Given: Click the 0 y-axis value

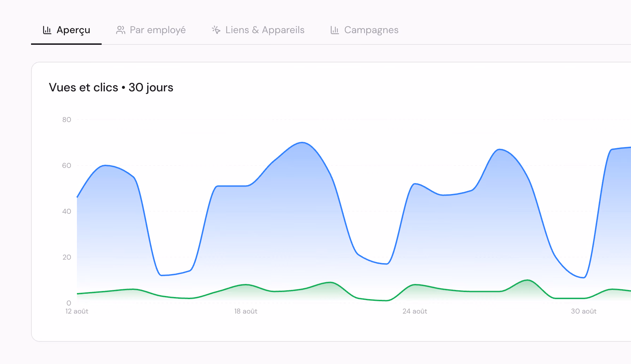Looking at the screenshot, I should point(69,303).
